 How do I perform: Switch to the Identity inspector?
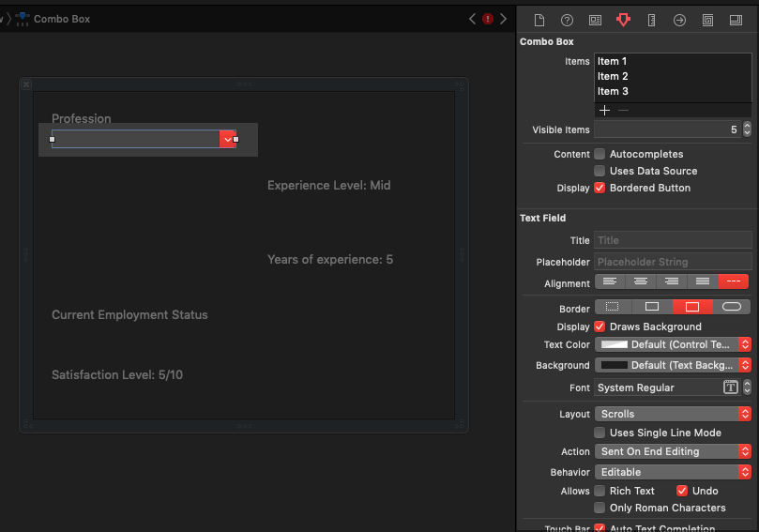pyautogui.click(x=595, y=20)
